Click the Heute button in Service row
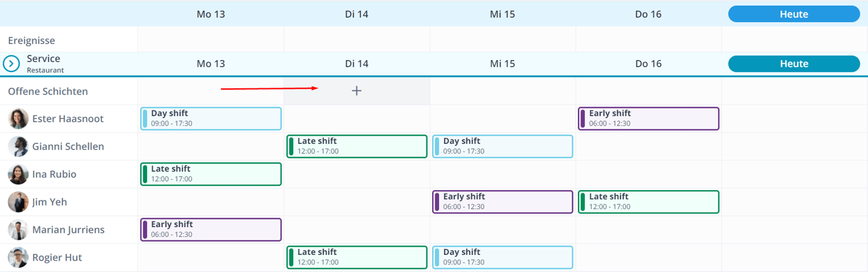This screenshot has width=868, height=272. point(794,64)
